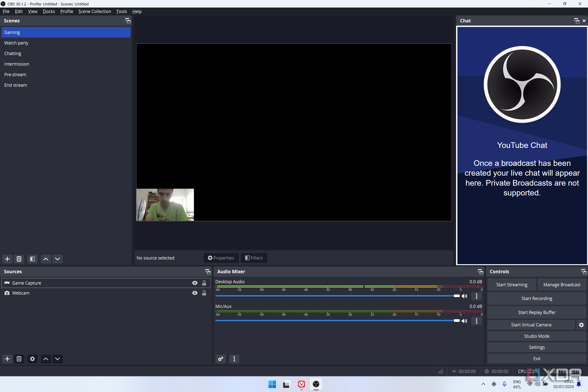Screen dimensions: 588x392
Task: Lock the Webcam source
Action: click(204, 293)
